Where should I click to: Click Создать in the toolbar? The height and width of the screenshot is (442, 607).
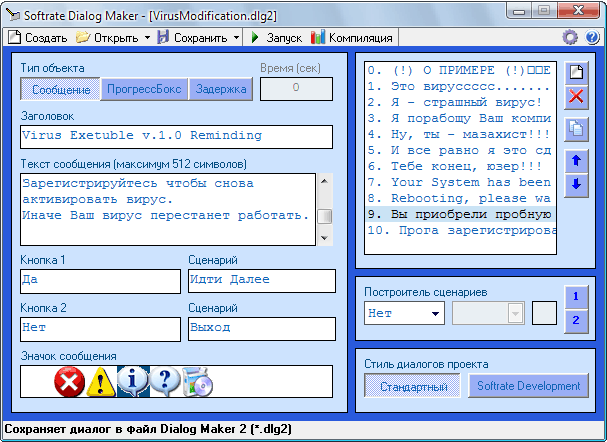[x=38, y=37]
